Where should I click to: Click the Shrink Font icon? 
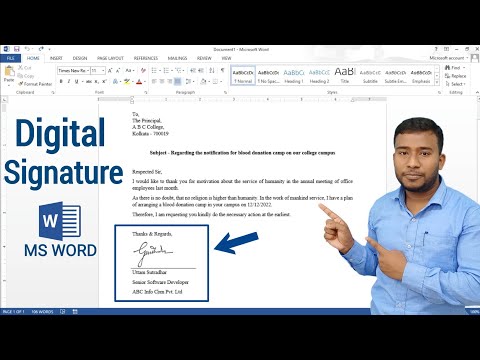pyautogui.click(x=118, y=71)
